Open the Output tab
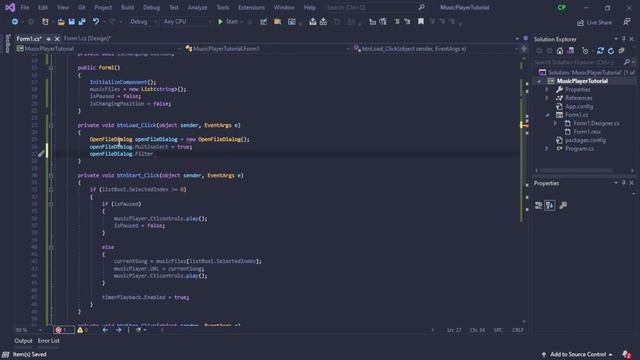The image size is (640, 360). (x=23, y=341)
